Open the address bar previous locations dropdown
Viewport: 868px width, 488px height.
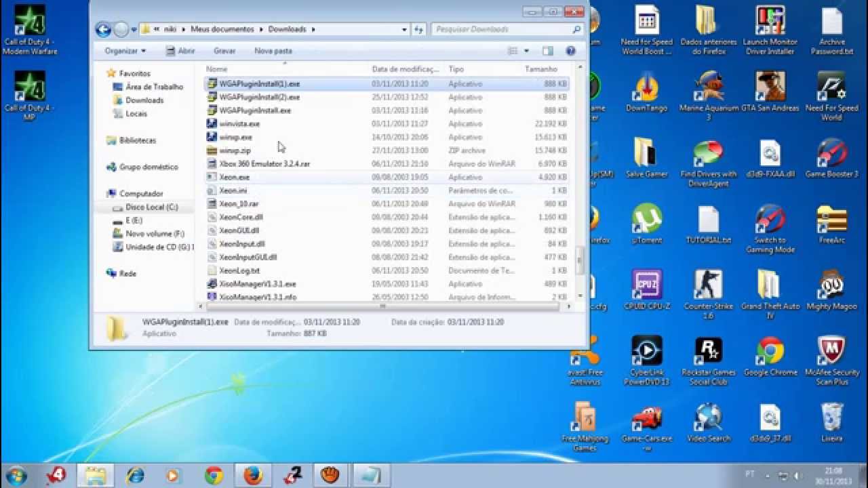(404, 29)
